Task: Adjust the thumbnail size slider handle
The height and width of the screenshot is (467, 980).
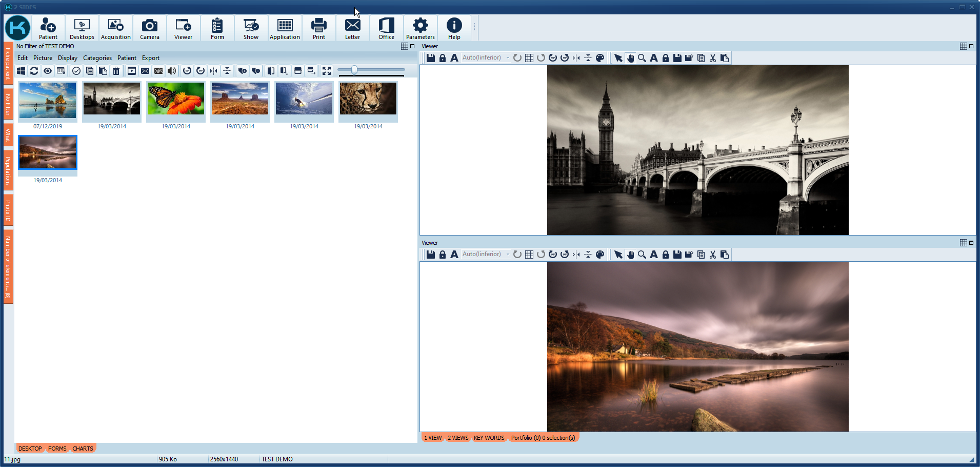Action: pos(354,70)
